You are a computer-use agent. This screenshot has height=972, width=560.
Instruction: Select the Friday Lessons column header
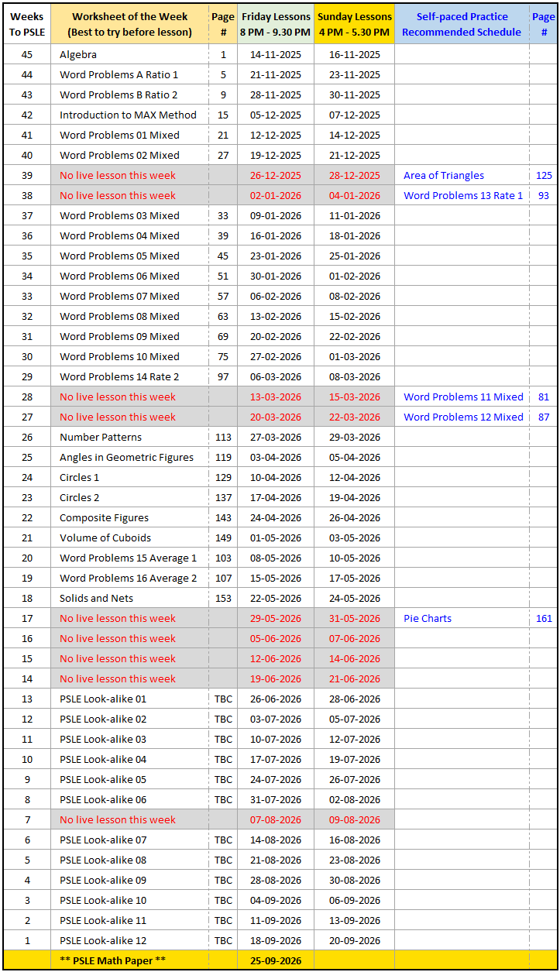pos(276,24)
